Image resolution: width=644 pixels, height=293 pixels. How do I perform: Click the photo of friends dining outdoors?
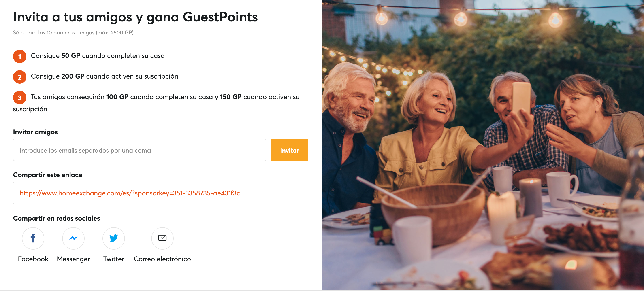coord(482,145)
